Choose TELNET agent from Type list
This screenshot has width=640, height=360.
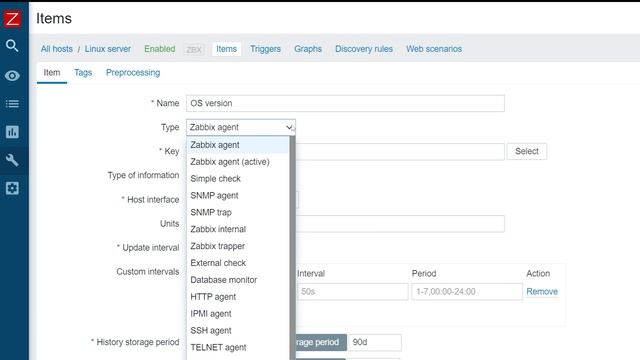tap(238, 347)
